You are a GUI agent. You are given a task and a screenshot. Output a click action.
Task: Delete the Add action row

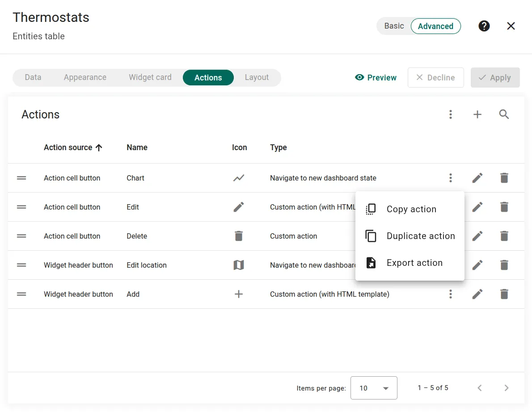pyautogui.click(x=504, y=294)
